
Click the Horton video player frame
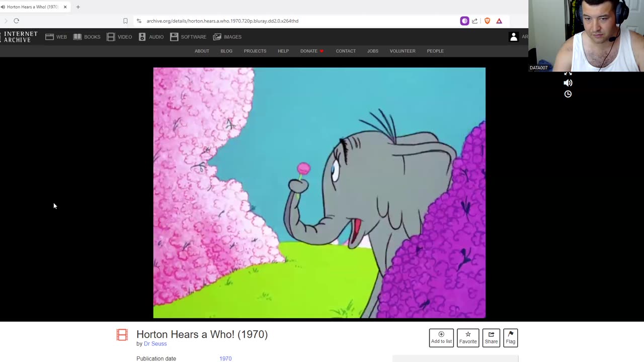[319, 193]
